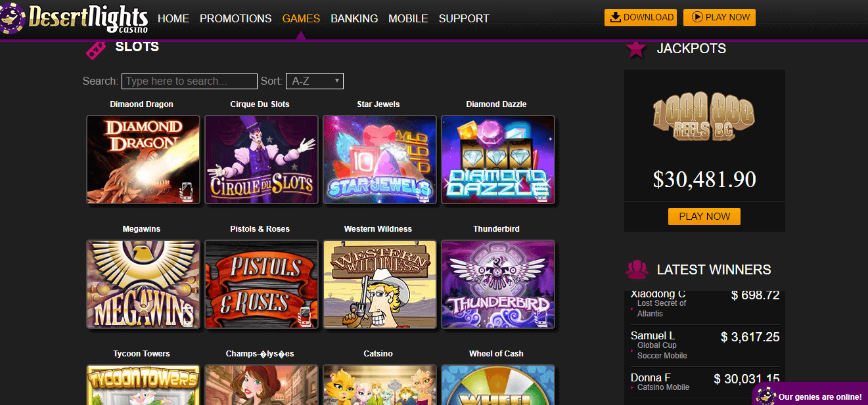Select the Western Wildness game thumbnail

380,284
